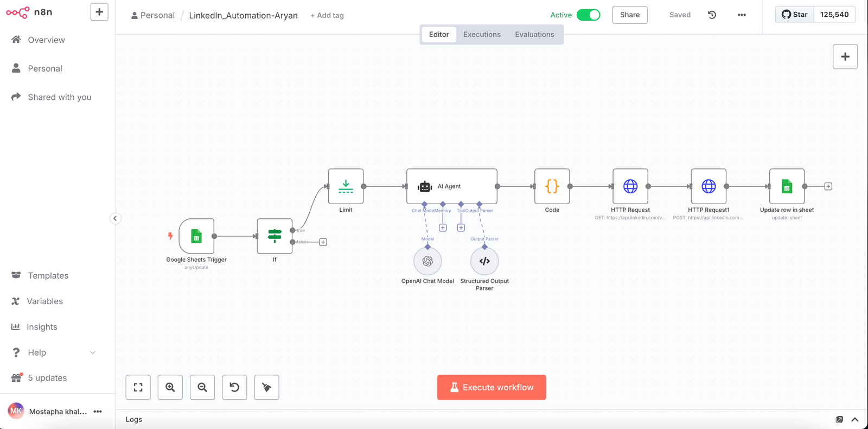View the 5 updates notification
The height and width of the screenshot is (429, 868).
[47, 378]
